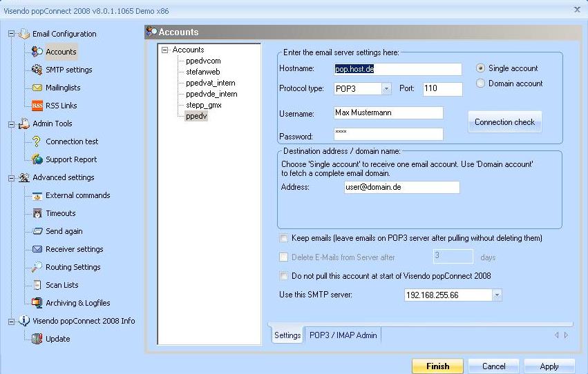Click the Email Configuration icon

click(x=24, y=34)
